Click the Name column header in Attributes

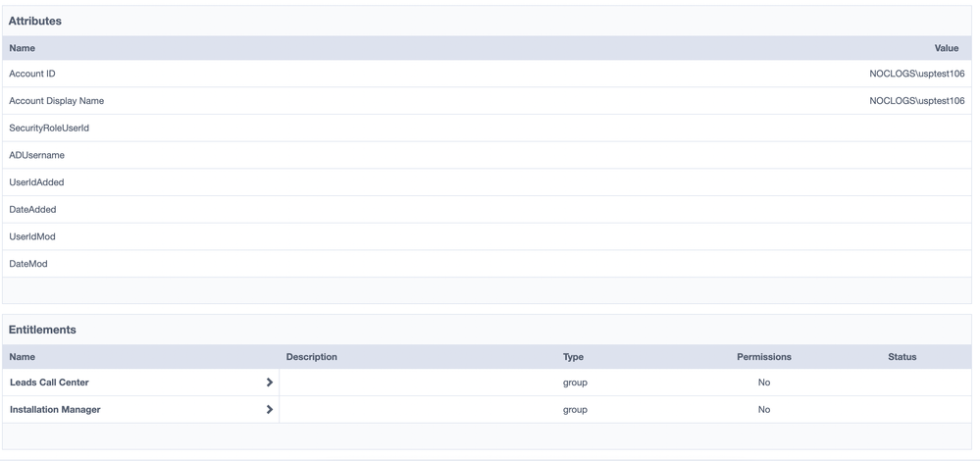point(23,48)
